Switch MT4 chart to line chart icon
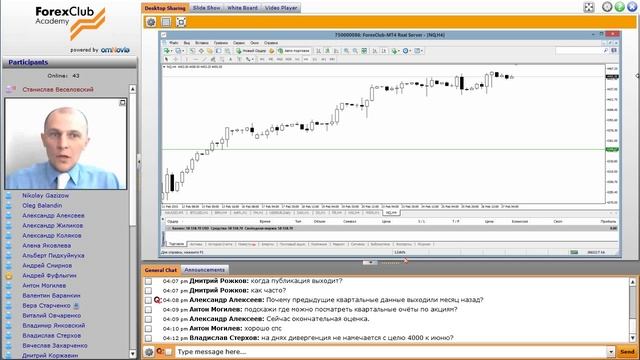 click(x=336, y=51)
